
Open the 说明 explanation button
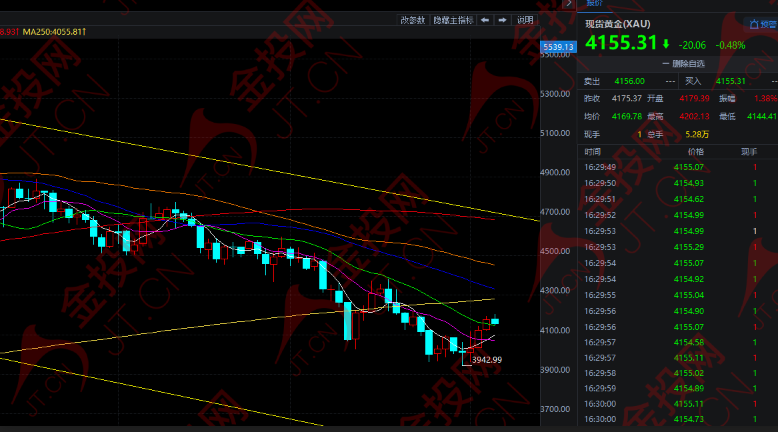pyautogui.click(x=525, y=20)
